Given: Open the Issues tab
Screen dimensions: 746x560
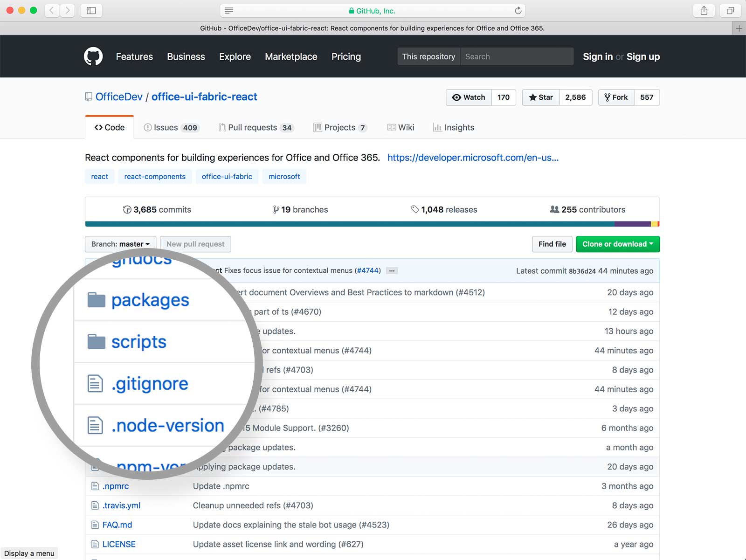Looking at the screenshot, I should point(171,128).
